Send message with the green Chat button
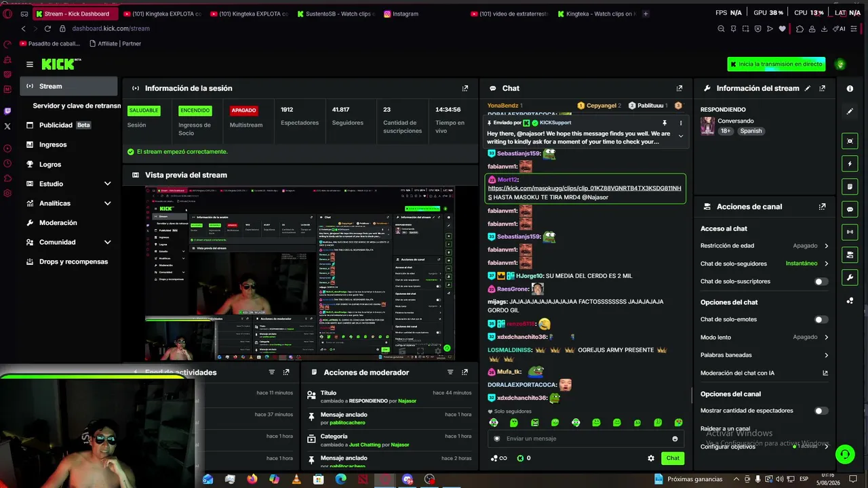 point(673,458)
